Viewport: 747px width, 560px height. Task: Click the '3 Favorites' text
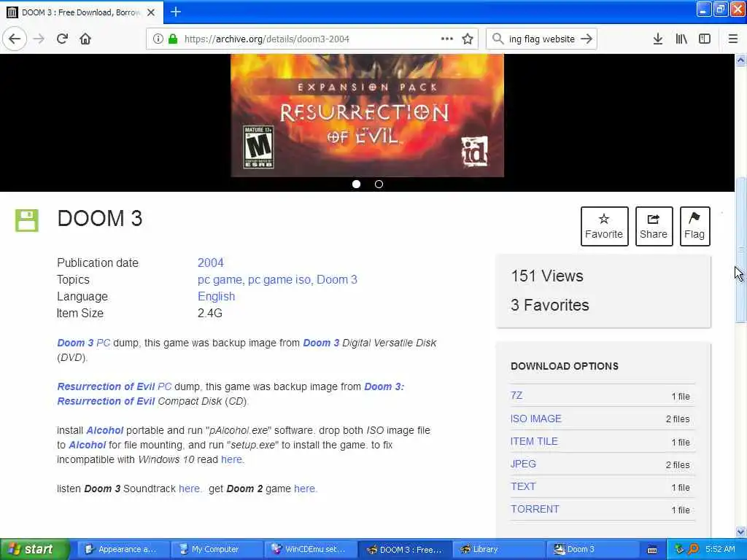pos(550,306)
